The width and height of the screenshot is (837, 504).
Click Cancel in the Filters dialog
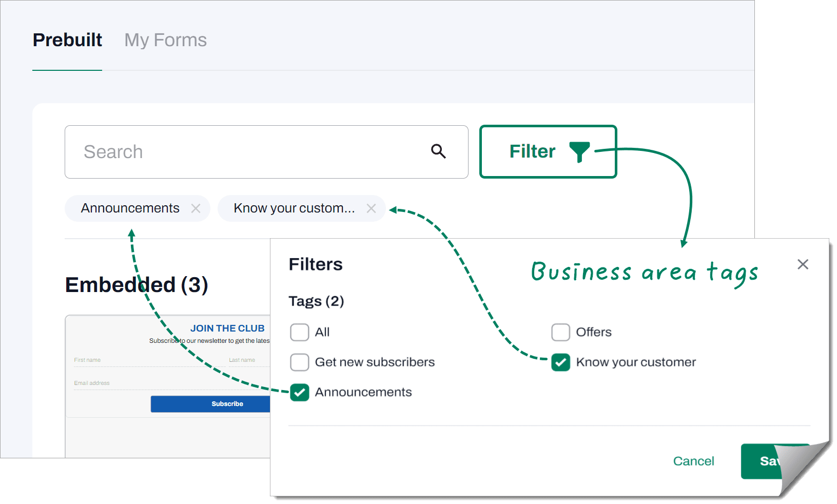pyautogui.click(x=694, y=461)
